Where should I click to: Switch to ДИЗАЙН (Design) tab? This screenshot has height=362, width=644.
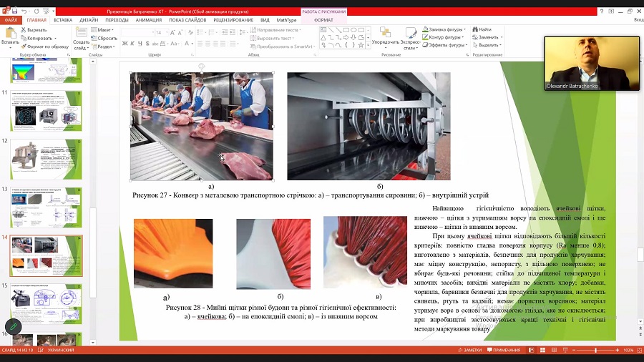pyautogui.click(x=89, y=20)
